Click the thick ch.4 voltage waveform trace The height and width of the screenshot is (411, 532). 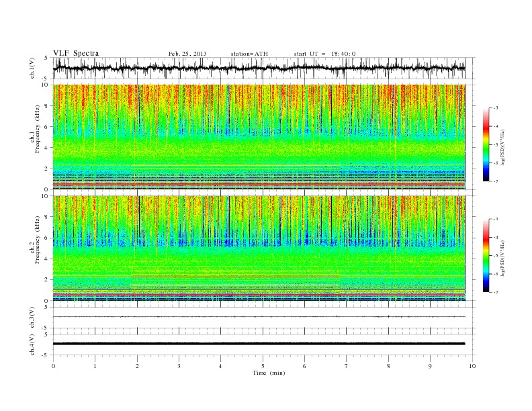pyautogui.click(x=259, y=344)
